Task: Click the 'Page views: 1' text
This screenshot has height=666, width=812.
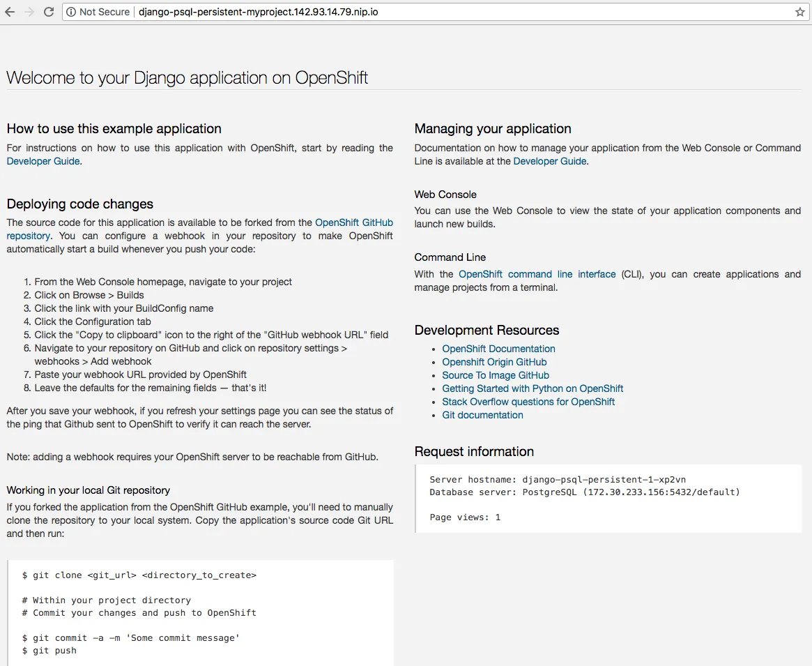Action: (x=464, y=517)
